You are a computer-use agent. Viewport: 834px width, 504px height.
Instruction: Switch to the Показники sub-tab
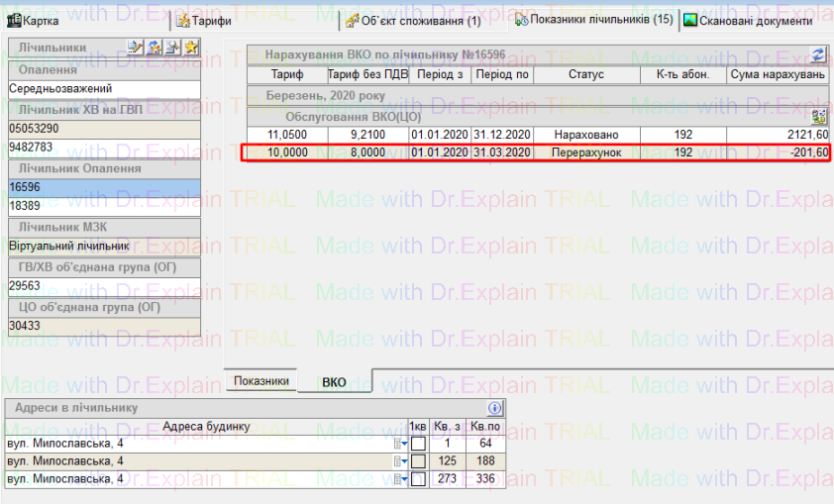tap(261, 380)
